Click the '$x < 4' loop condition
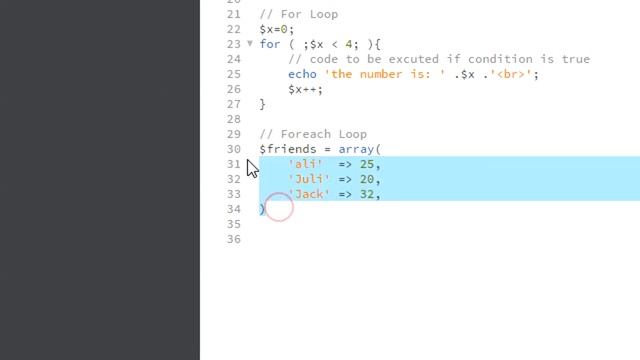 point(331,44)
